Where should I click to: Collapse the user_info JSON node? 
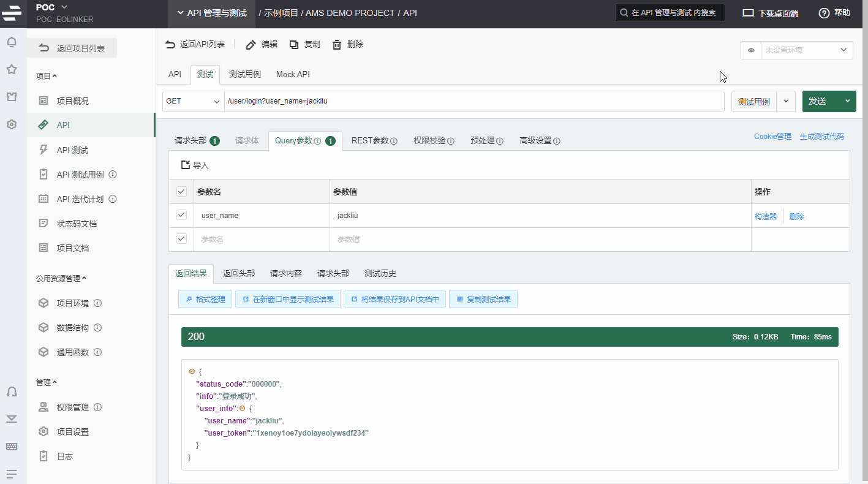coord(242,408)
